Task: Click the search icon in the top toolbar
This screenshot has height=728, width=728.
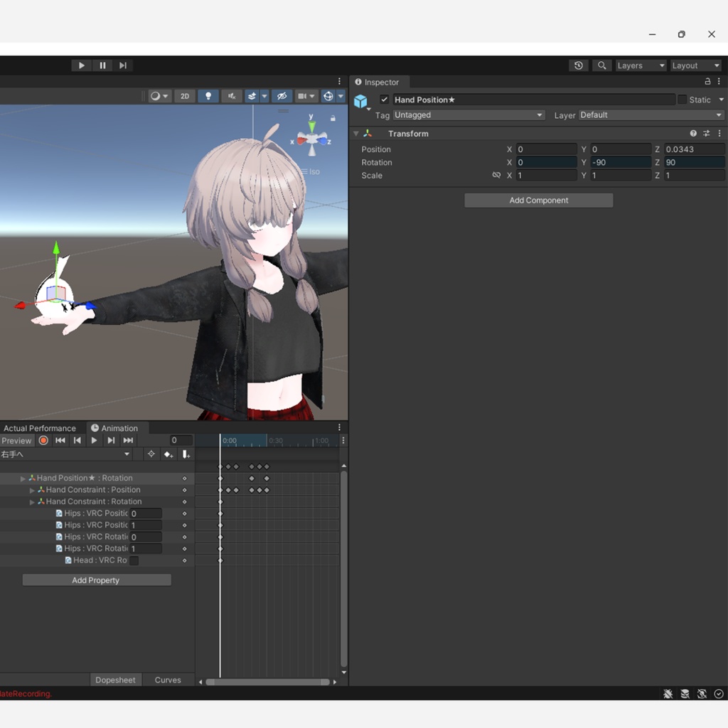Action: [x=601, y=65]
